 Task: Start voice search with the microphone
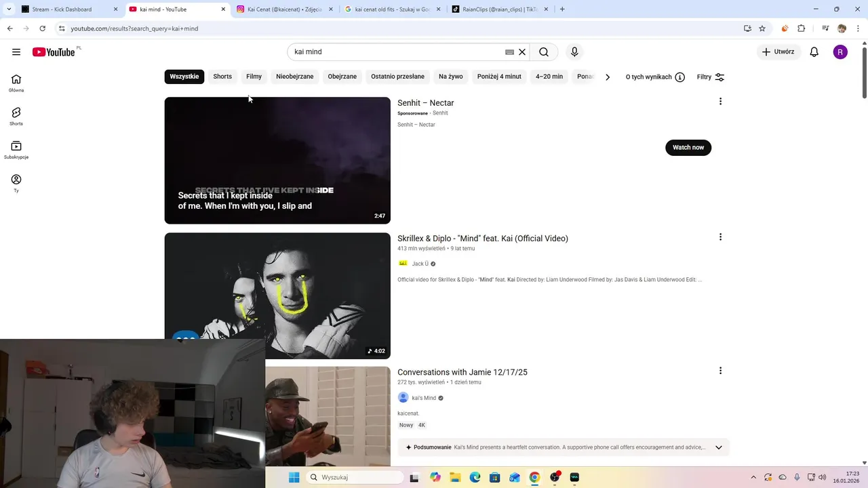click(x=574, y=52)
